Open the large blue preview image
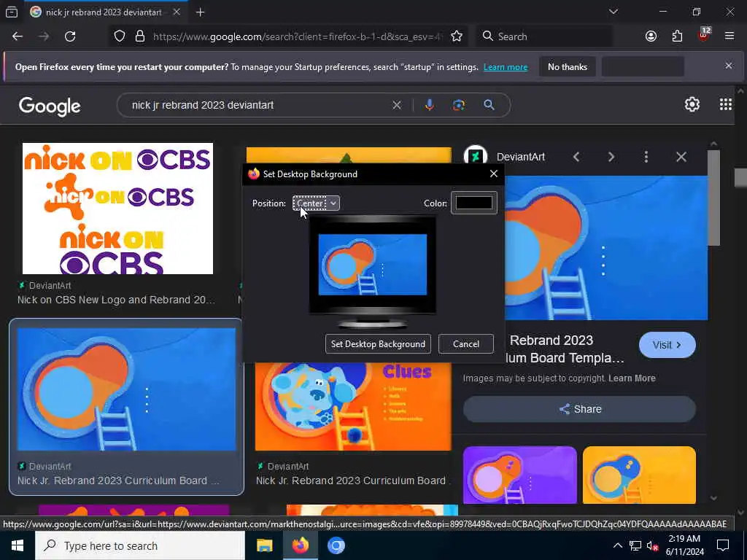This screenshot has height=560, width=747. click(606, 248)
